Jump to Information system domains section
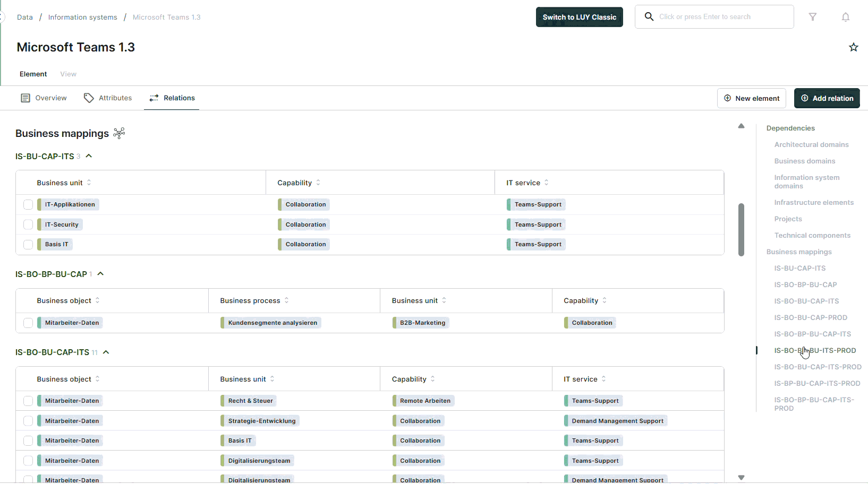868x484 pixels. coord(807,181)
